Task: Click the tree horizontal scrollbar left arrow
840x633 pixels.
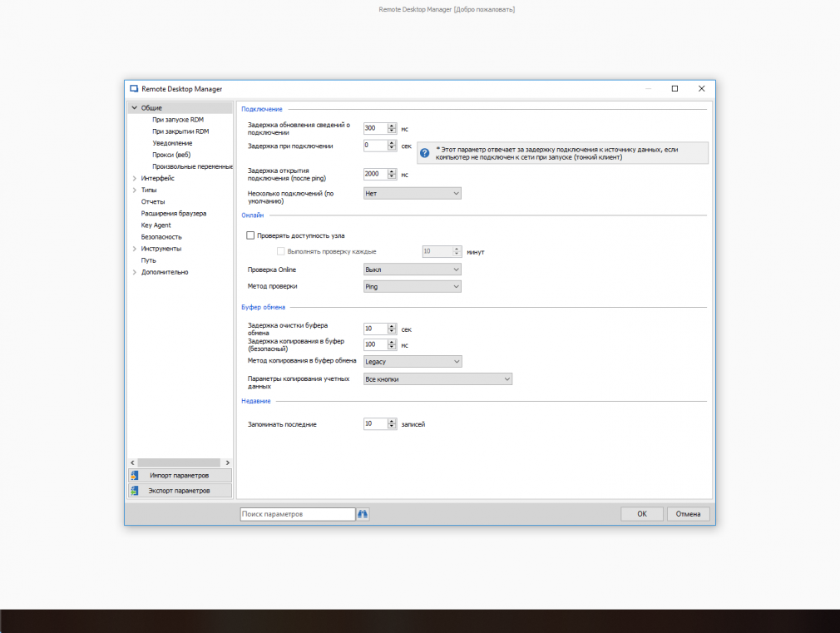Action: tap(133, 462)
